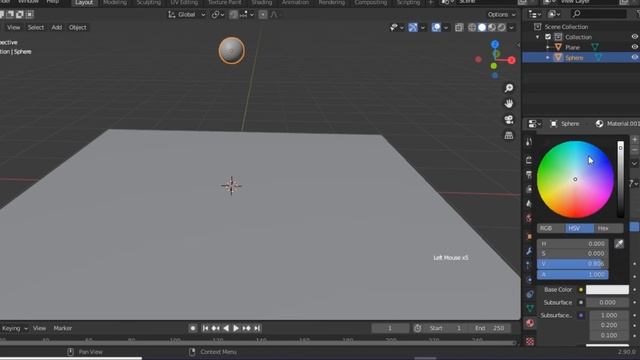Switch to the Sculpting workspace tab
The height and width of the screenshot is (360, 640).
[x=149, y=2]
